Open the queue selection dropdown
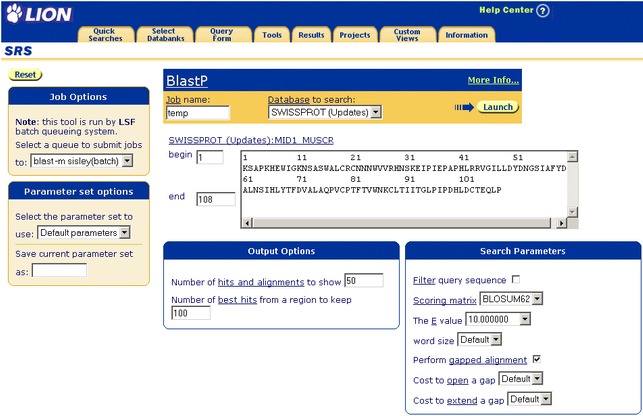The image size is (643, 416). [82, 161]
